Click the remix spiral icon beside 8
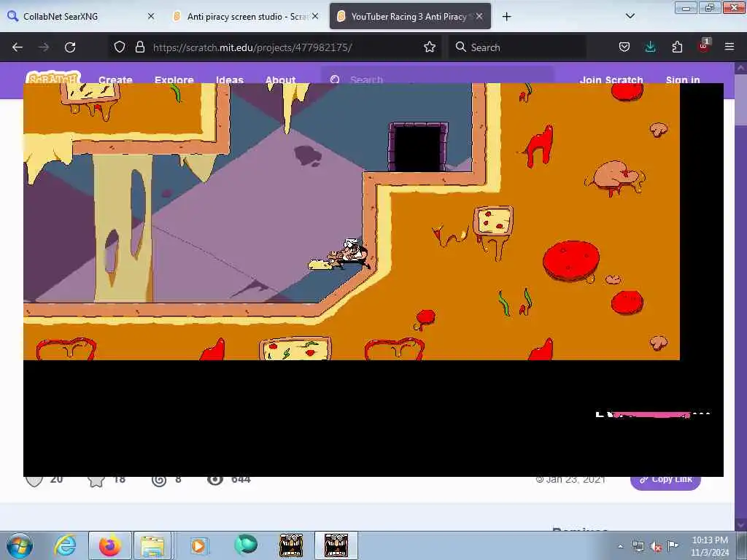The height and width of the screenshot is (560, 747). [x=158, y=481]
